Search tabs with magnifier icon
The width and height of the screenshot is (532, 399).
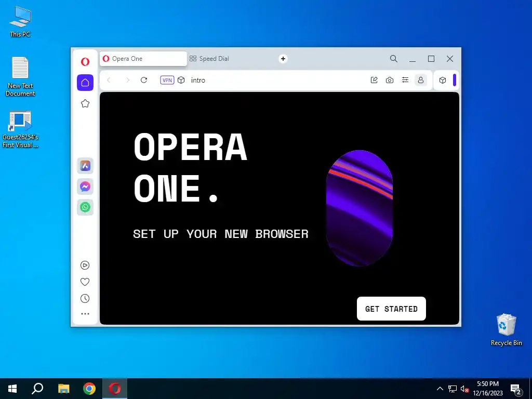pyautogui.click(x=394, y=59)
